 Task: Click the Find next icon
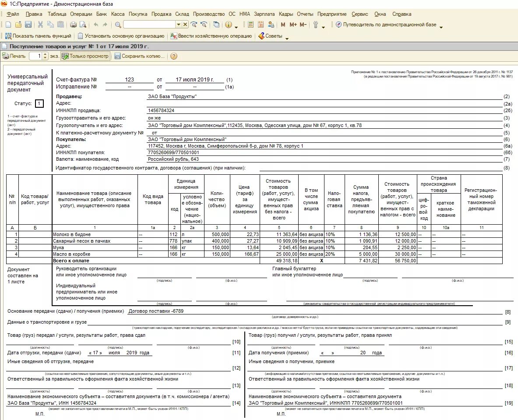(194, 25)
